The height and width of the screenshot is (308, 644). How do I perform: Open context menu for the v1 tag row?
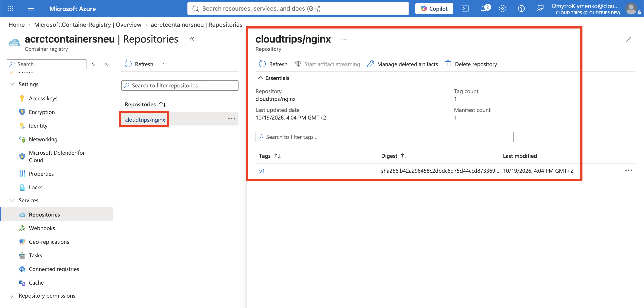pos(628,170)
